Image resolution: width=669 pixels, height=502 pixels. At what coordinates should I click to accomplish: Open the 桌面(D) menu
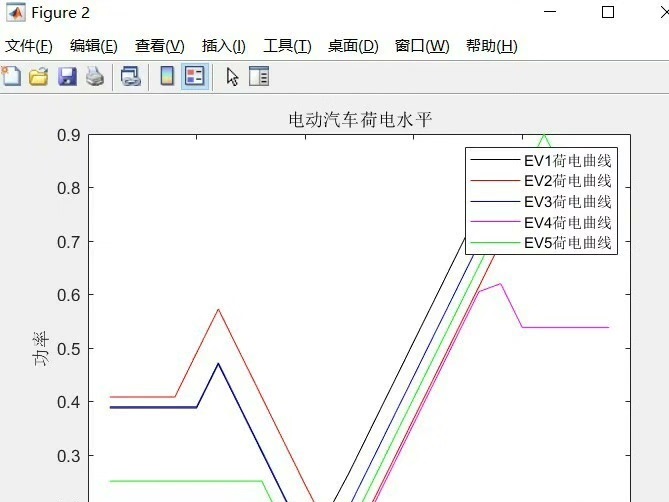point(353,46)
